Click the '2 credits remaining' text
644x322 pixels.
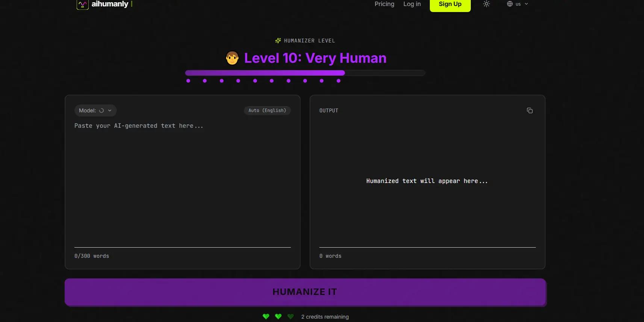tap(325, 317)
